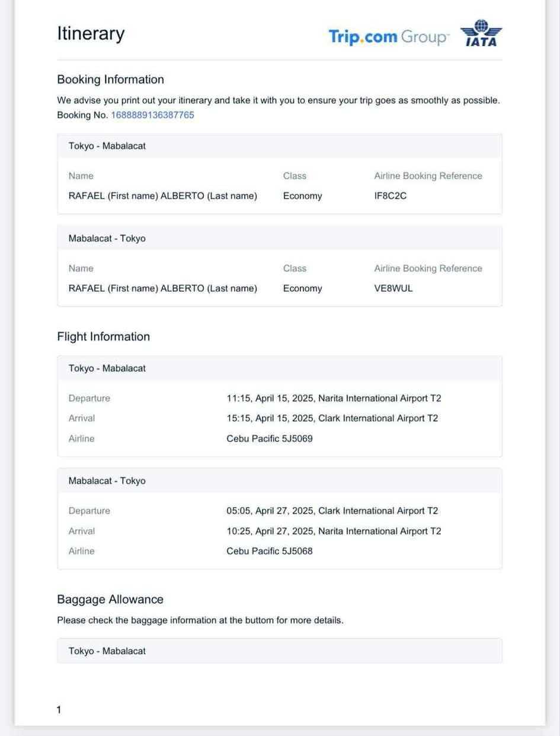
Task: Click Cebu Pacific 5J5069 flight number
Action: pos(270,439)
